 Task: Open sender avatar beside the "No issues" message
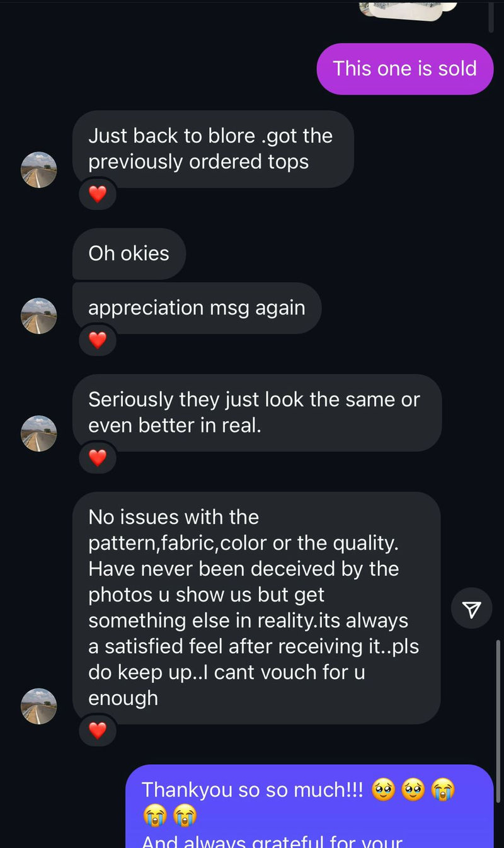point(39,706)
